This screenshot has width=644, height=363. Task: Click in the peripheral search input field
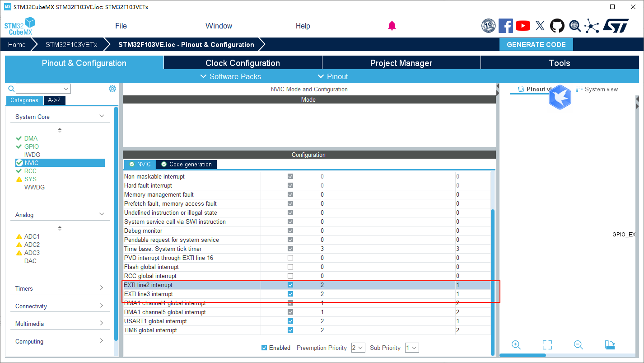click(x=39, y=89)
